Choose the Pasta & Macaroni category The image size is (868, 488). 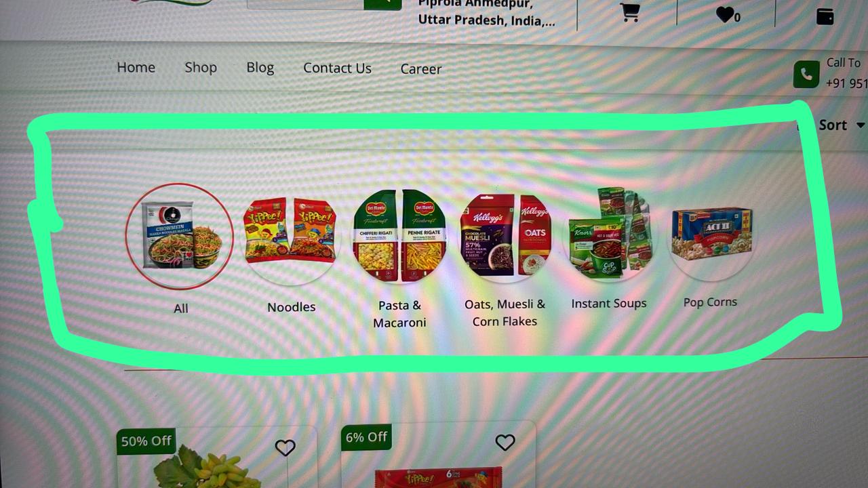point(399,235)
